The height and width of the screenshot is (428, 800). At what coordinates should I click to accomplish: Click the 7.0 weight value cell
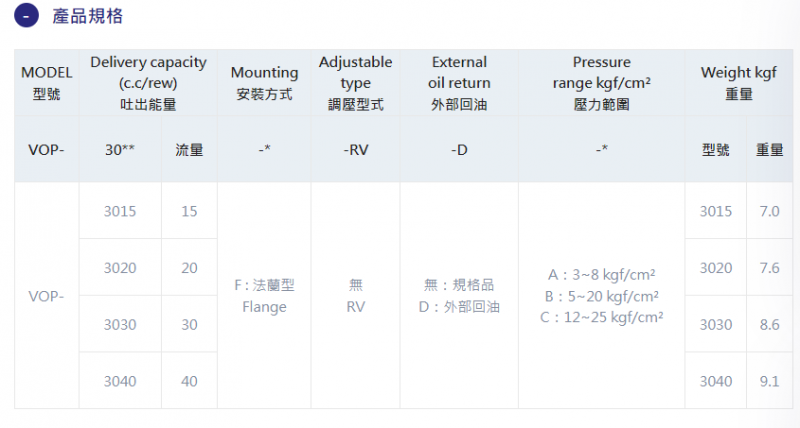[x=769, y=211]
